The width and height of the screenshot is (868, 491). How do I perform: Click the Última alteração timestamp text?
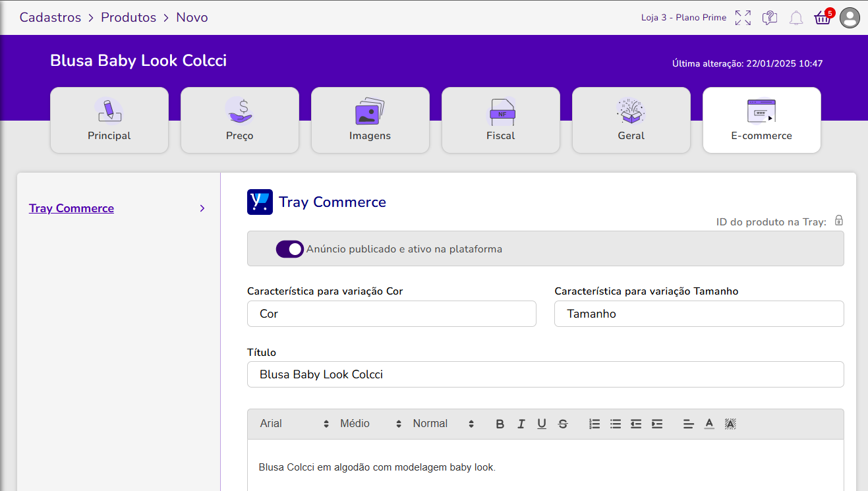(x=747, y=64)
